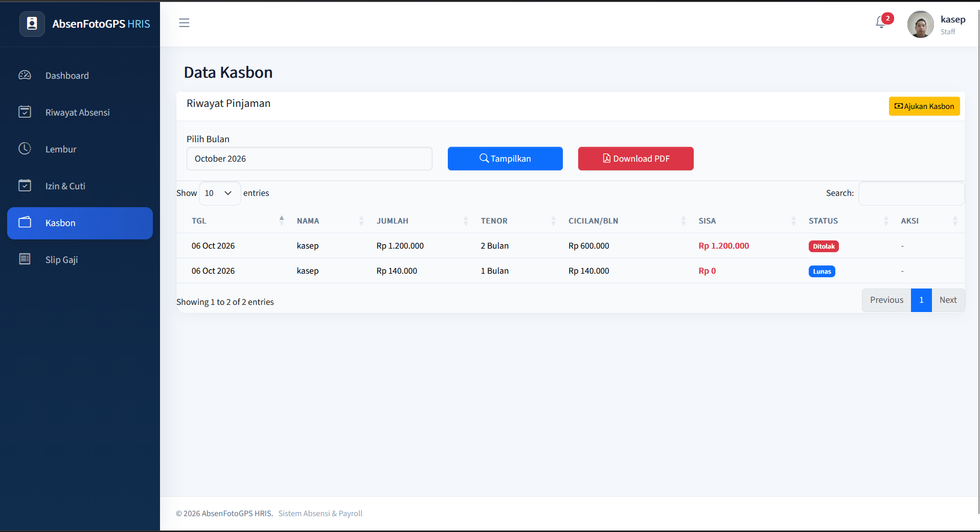This screenshot has height=532, width=980.
Task: Expand the show entries dropdown
Action: tap(220, 193)
